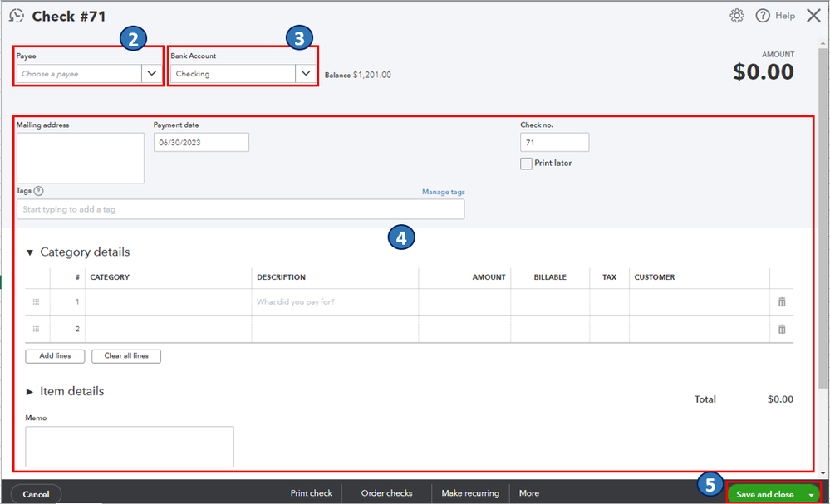Click line 1 Amount cell

tap(464, 302)
